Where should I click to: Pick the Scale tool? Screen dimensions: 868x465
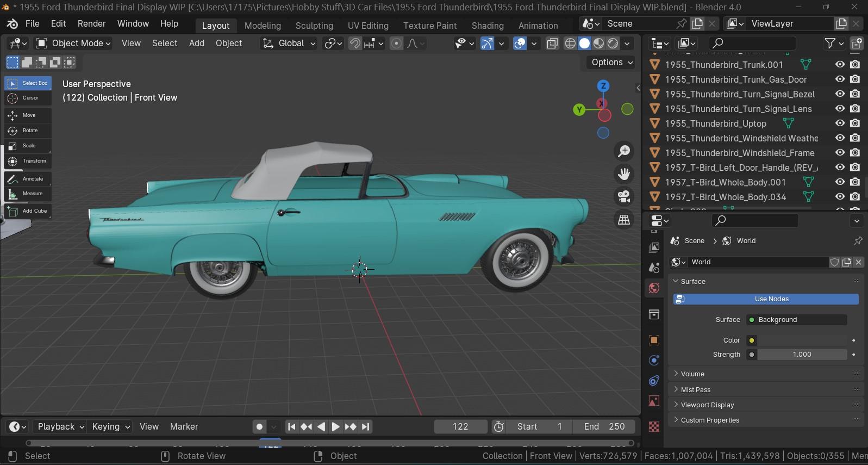point(28,146)
